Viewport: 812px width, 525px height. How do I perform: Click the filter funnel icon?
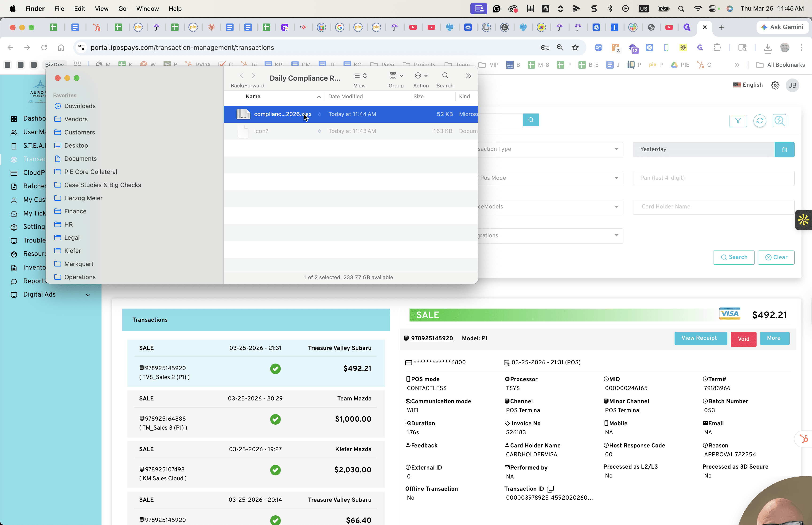(x=738, y=121)
